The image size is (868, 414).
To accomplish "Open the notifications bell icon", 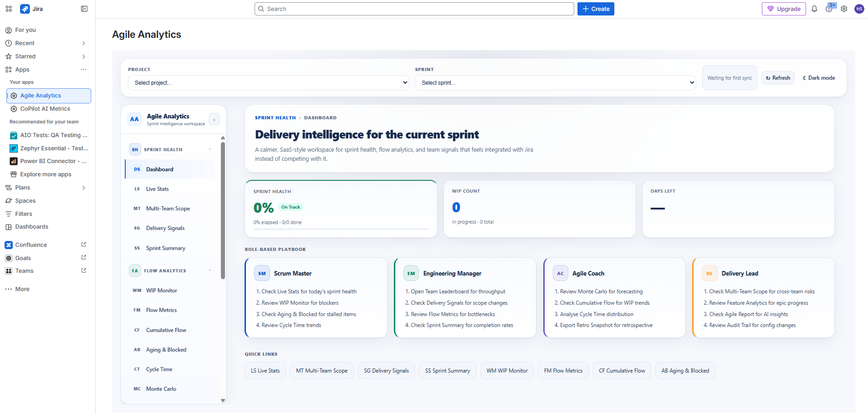I will (x=814, y=9).
